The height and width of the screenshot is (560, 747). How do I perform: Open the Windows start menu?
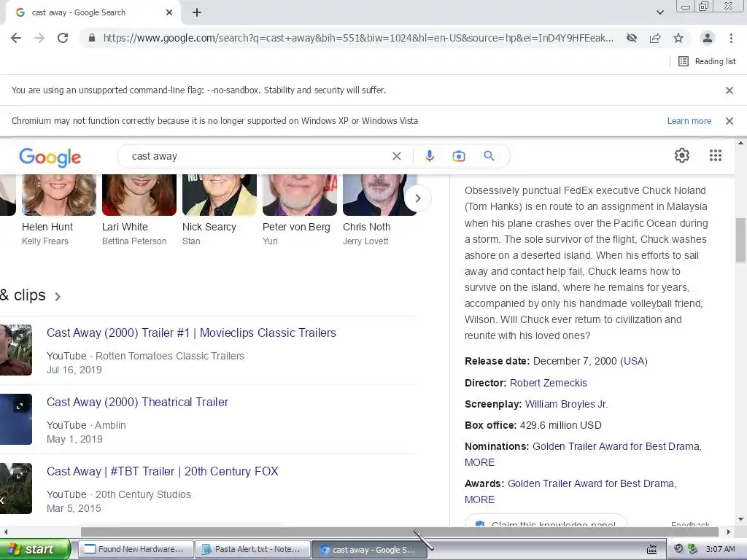pyautogui.click(x=35, y=550)
